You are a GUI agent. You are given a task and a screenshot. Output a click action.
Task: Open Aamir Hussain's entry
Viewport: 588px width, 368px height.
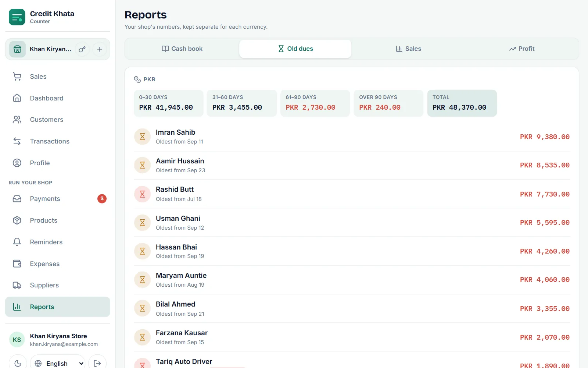tap(352, 165)
